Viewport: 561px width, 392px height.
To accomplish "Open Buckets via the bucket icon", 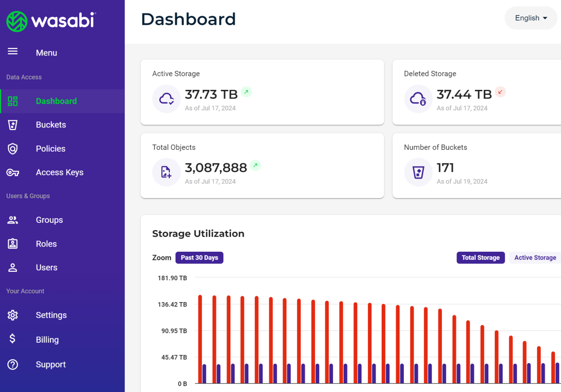I will 13,125.
